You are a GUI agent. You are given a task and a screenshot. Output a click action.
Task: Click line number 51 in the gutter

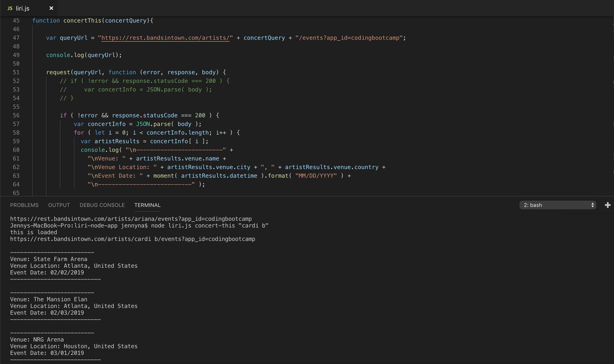tap(16, 72)
